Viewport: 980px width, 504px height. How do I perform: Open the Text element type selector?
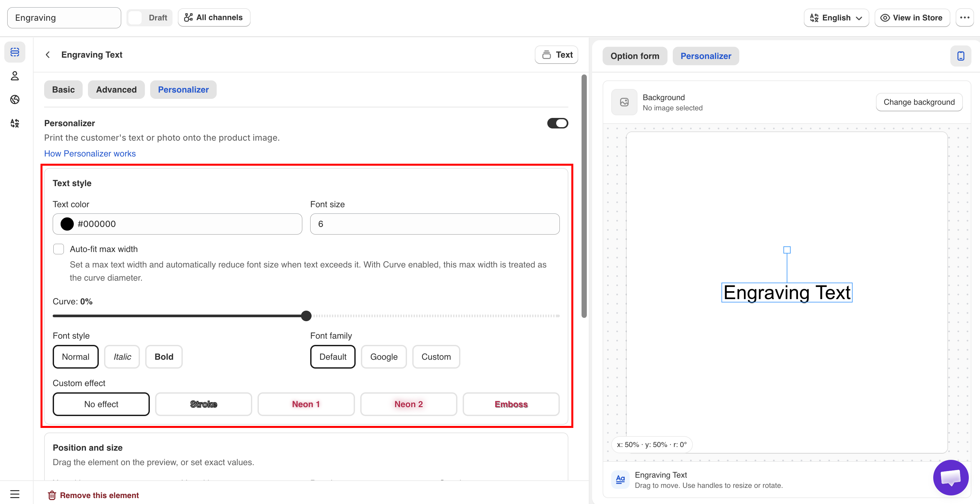click(x=557, y=55)
